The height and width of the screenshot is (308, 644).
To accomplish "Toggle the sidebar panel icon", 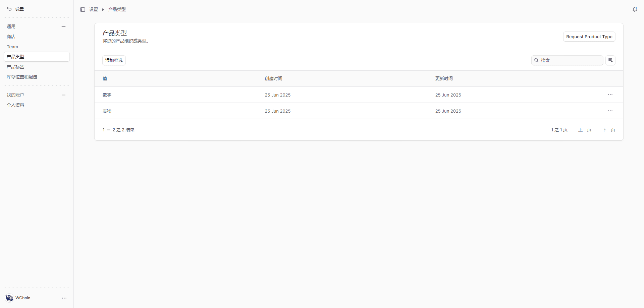I will pos(83,9).
